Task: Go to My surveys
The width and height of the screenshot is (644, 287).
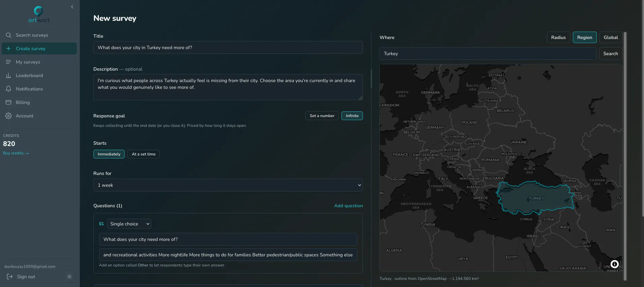Action: 39,62
